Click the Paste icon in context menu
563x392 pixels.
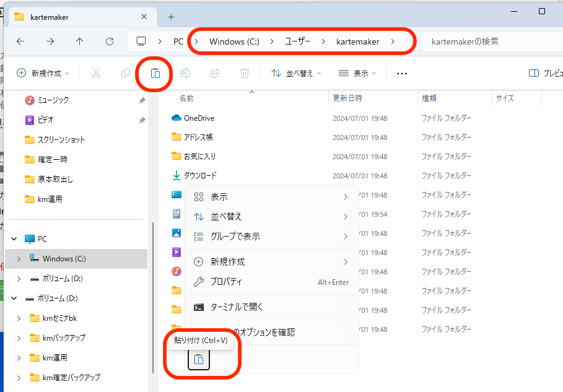(199, 359)
